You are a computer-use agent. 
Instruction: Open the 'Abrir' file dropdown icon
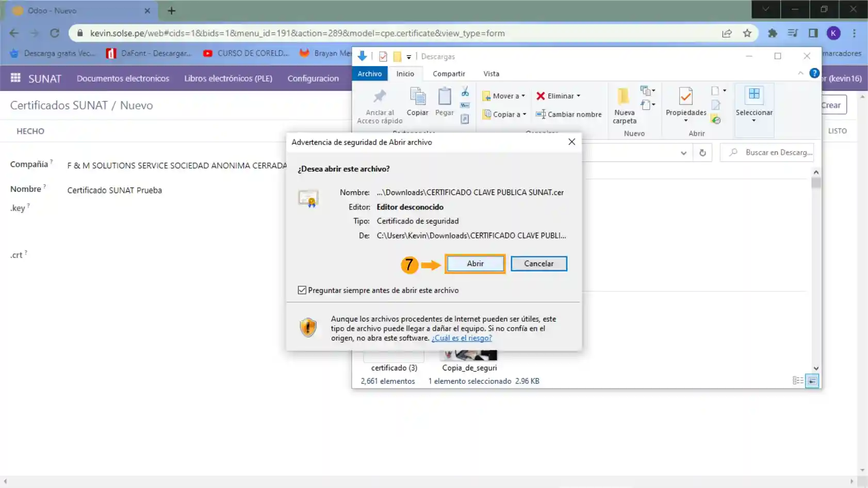[x=718, y=91]
